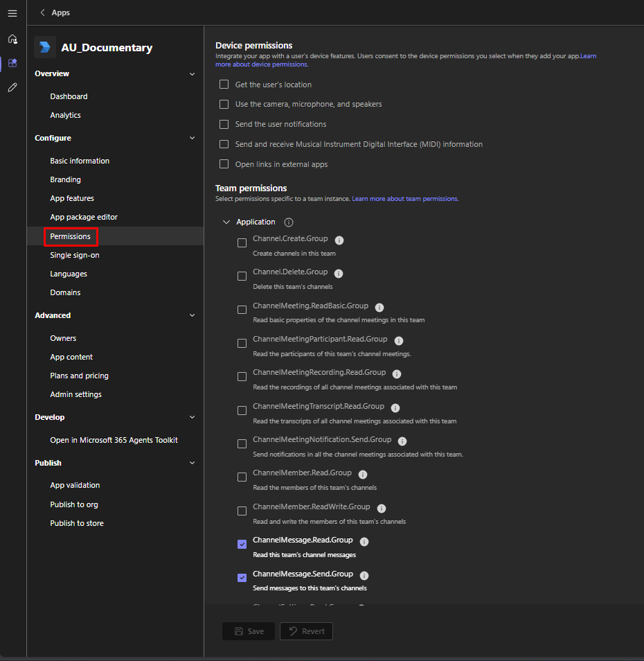Open the Tools pencil icon in rail
644x661 pixels.
[x=12, y=88]
